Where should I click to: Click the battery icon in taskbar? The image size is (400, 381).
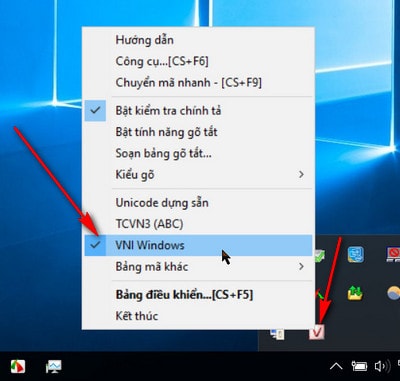pyautogui.click(x=359, y=366)
